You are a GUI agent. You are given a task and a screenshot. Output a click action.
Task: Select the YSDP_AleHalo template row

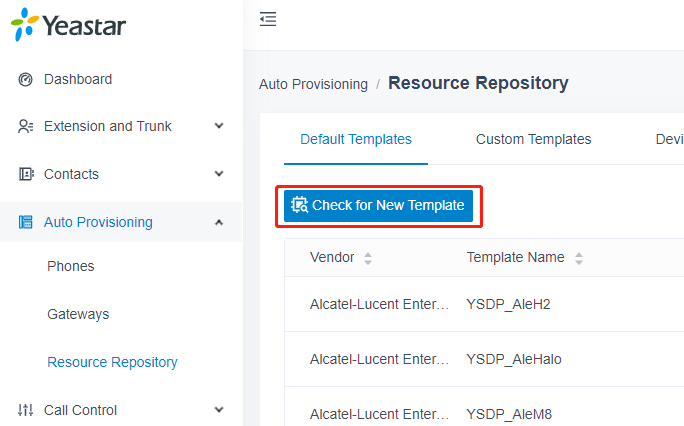tap(484, 359)
